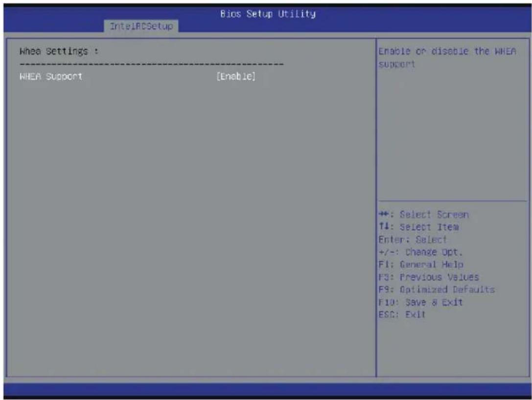
Task: Click the 'Select Item' key hint
Action: click(x=418, y=227)
